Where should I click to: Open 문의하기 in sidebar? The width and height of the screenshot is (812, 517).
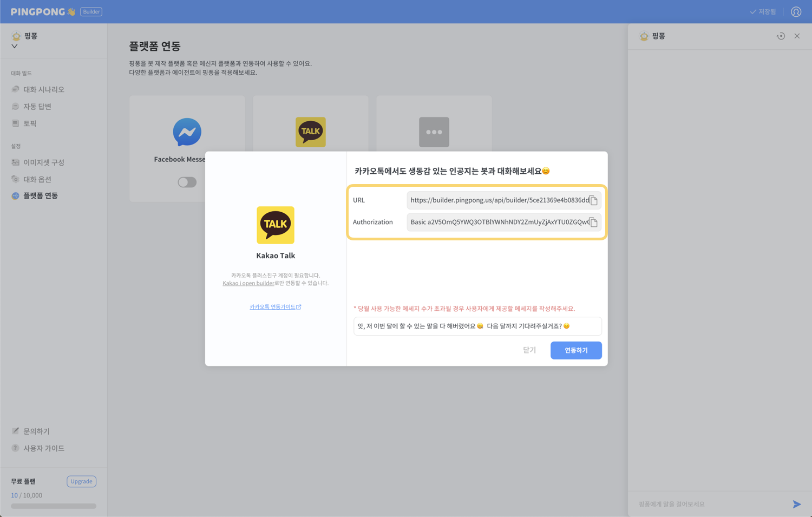point(36,431)
